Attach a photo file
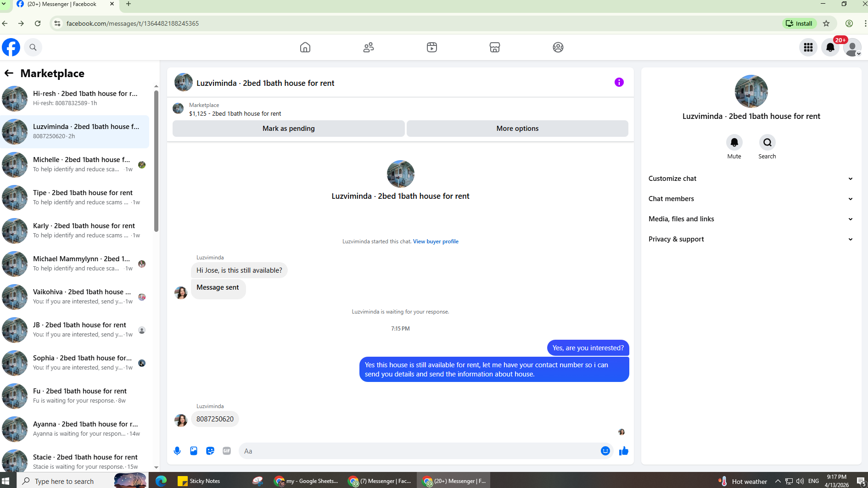 pos(194,451)
